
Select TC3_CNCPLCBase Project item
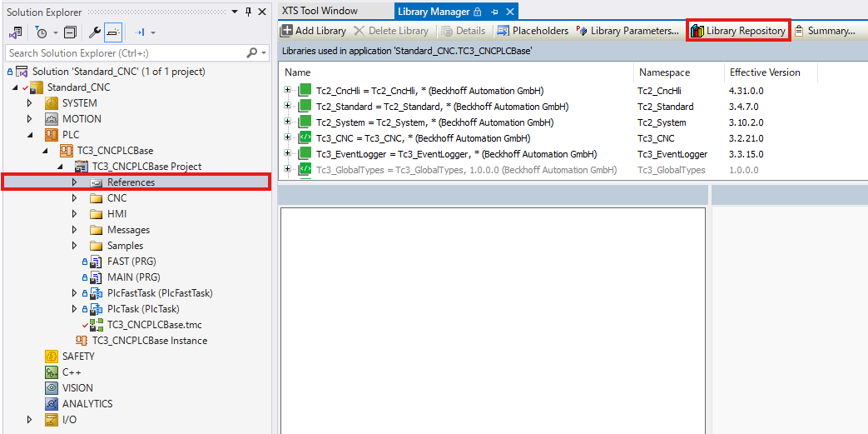(x=146, y=167)
